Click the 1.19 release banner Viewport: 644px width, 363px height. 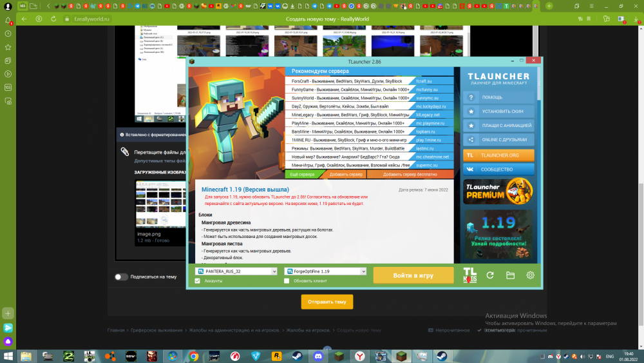498,234
